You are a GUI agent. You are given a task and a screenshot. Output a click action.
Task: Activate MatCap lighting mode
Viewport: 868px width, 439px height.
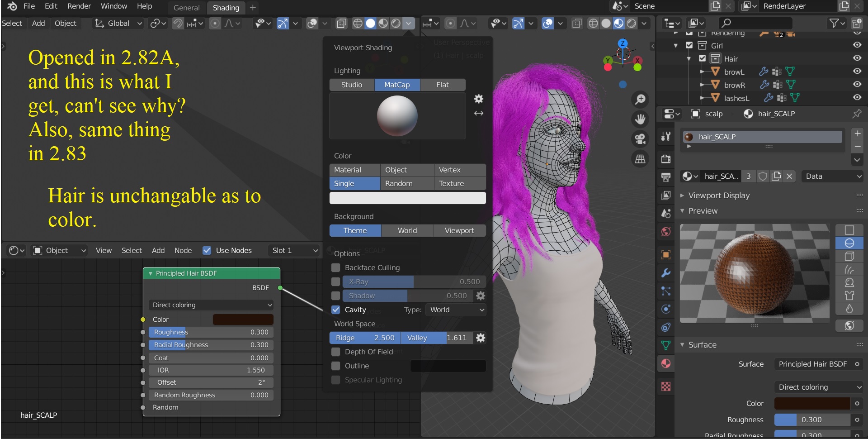point(396,85)
